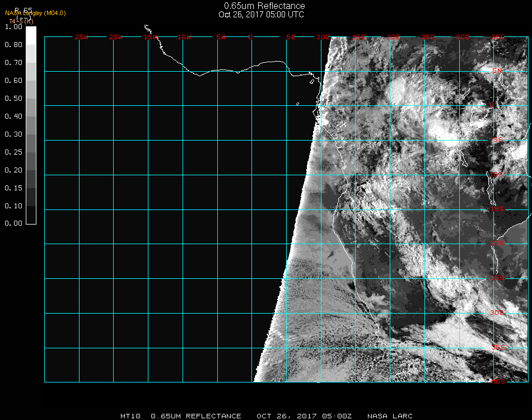Screen dimensions: 532x420
Task: Click the 0.15 color bar value
Action: (13, 188)
